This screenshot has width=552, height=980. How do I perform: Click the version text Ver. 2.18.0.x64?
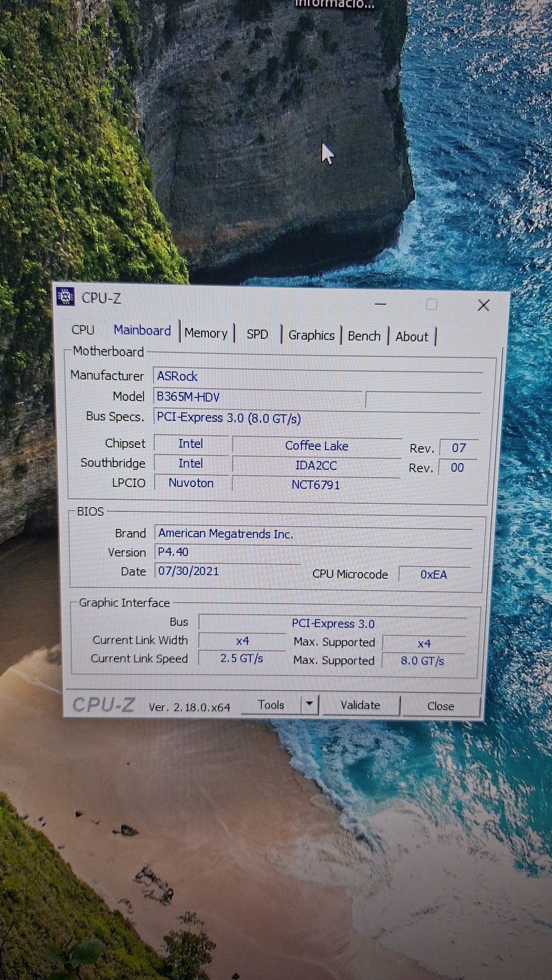click(x=189, y=707)
